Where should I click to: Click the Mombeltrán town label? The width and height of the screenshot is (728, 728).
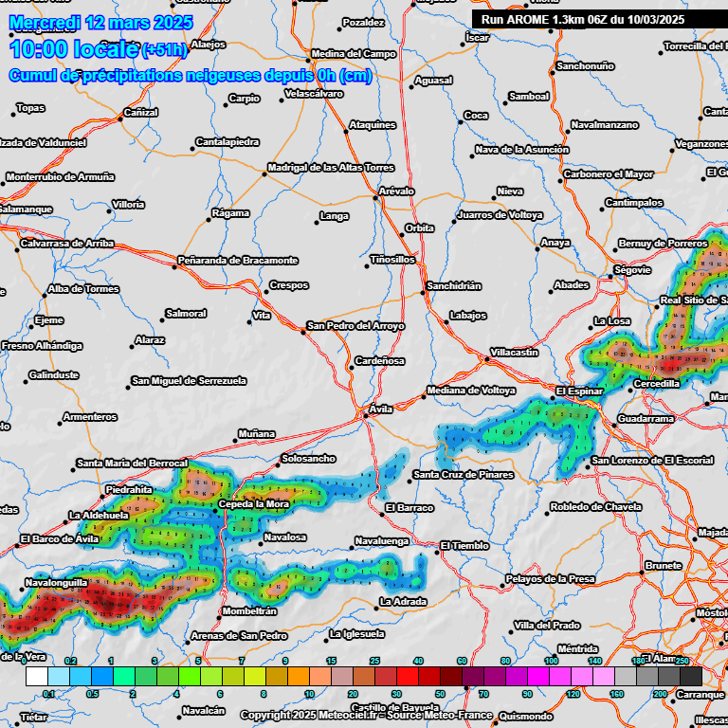pyautogui.click(x=249, y=611)
